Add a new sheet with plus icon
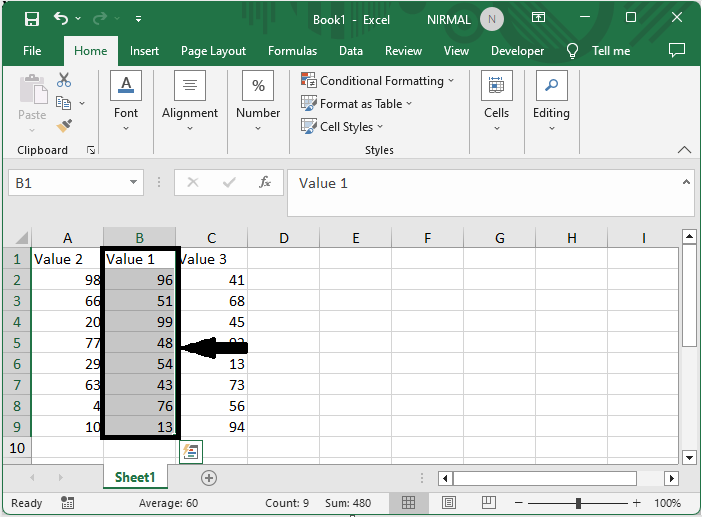 (209, 478)
